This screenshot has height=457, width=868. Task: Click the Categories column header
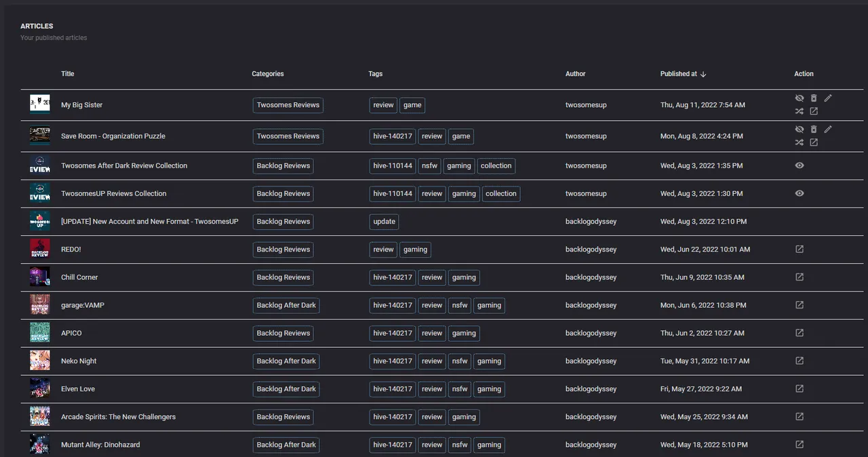268,74
